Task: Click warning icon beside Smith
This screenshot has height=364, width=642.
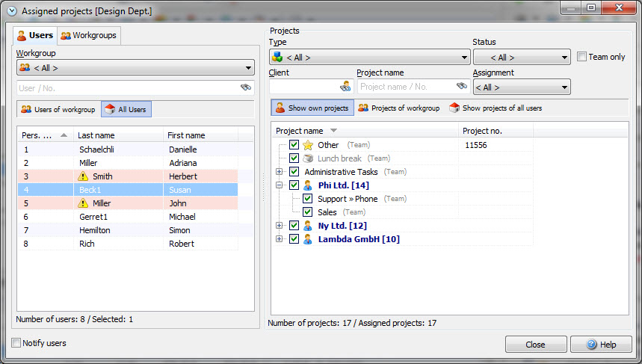Action: (x=83, y=176)
